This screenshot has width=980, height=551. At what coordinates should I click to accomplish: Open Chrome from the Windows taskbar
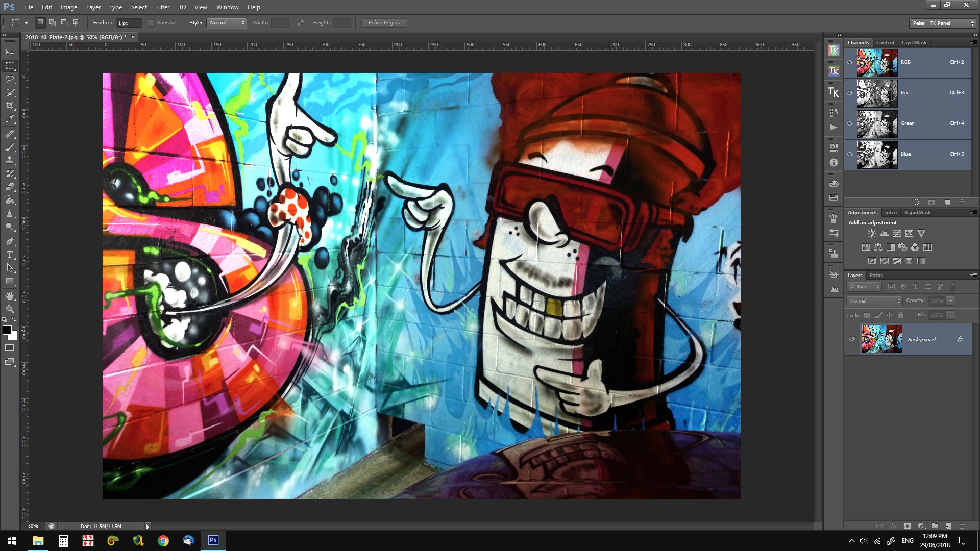[163, 540]
